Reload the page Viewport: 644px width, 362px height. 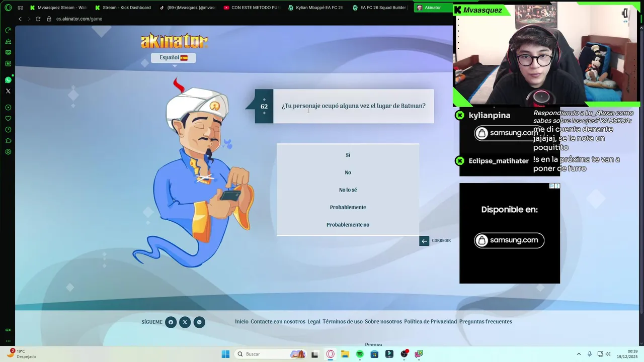pos(38,19)
